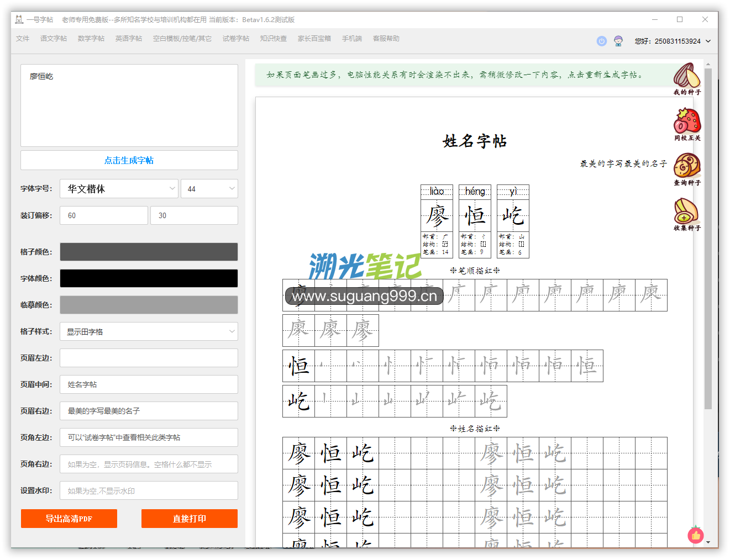
Task: Click the 我的种子 seed icon
Action: tap(686, 76)
